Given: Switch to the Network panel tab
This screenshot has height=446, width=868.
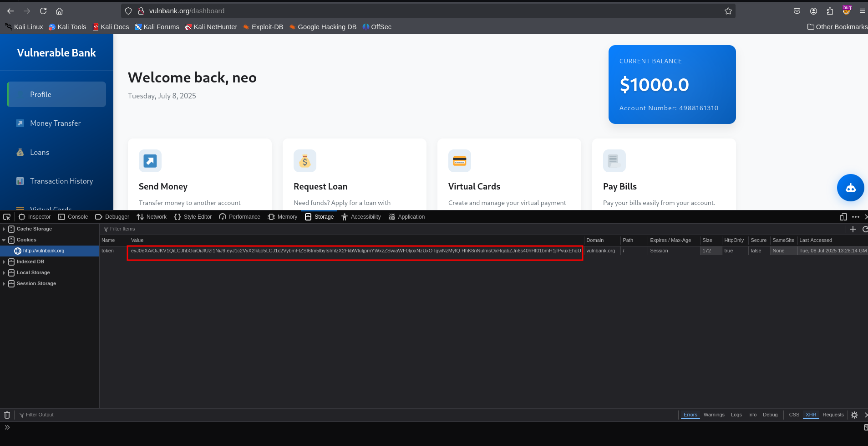Looking at the screenshot, I should click(152, 216).
